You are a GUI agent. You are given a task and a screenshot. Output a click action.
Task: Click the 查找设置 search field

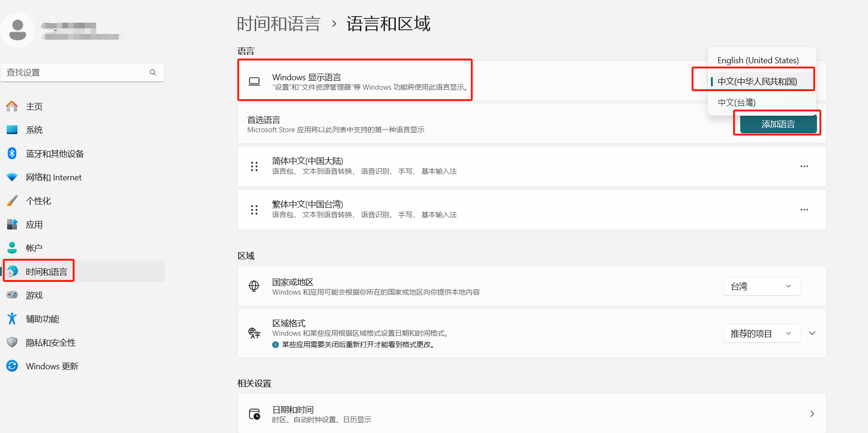[75, 72]
